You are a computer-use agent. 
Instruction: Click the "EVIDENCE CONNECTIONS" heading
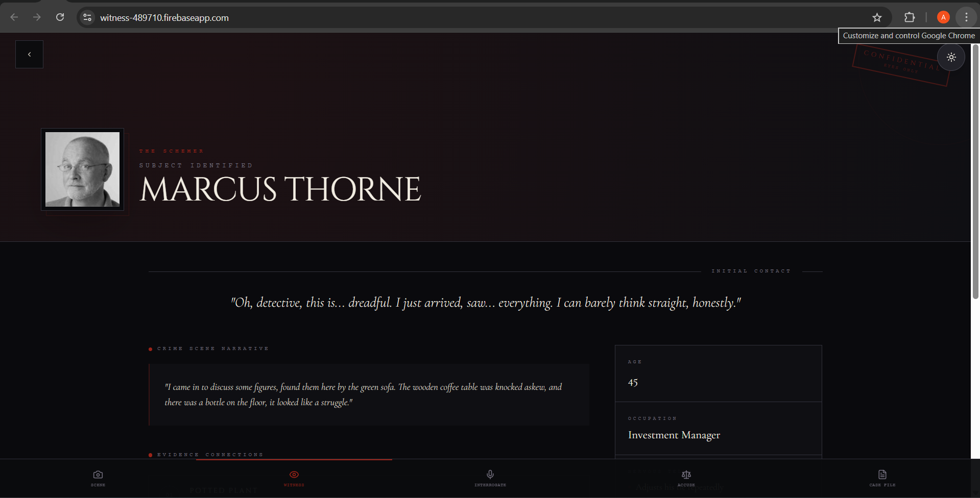(x=210, y=455)
